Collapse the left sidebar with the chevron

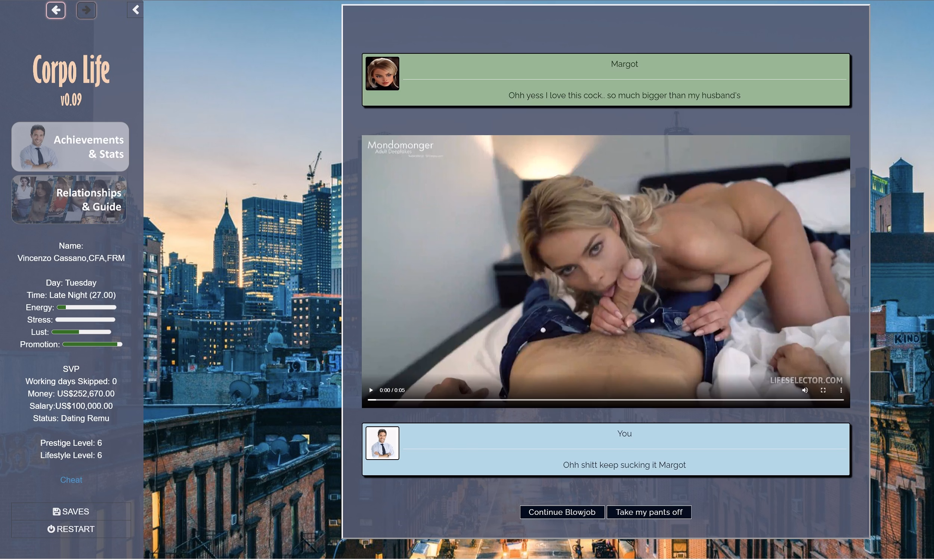coord(135,10)
